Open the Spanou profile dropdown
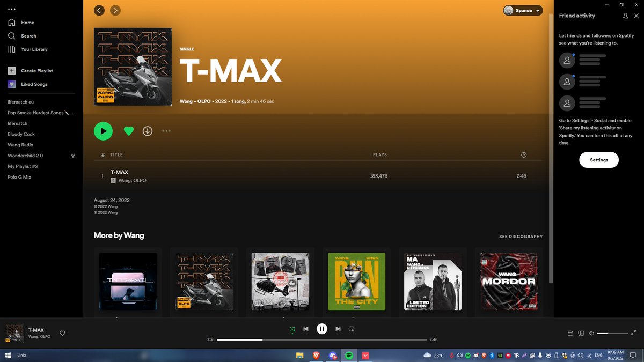Viewport: 644px width, 362px height. click(523, 10)
